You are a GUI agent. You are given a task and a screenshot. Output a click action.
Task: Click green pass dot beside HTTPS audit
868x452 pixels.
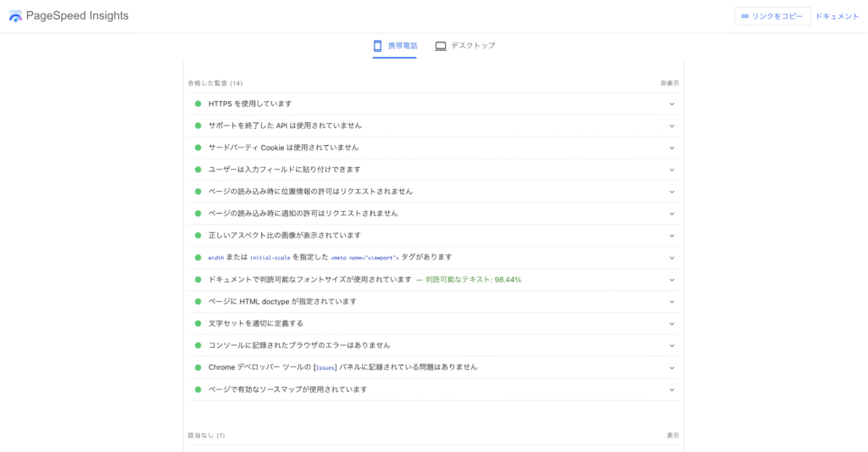coord(198,103)
